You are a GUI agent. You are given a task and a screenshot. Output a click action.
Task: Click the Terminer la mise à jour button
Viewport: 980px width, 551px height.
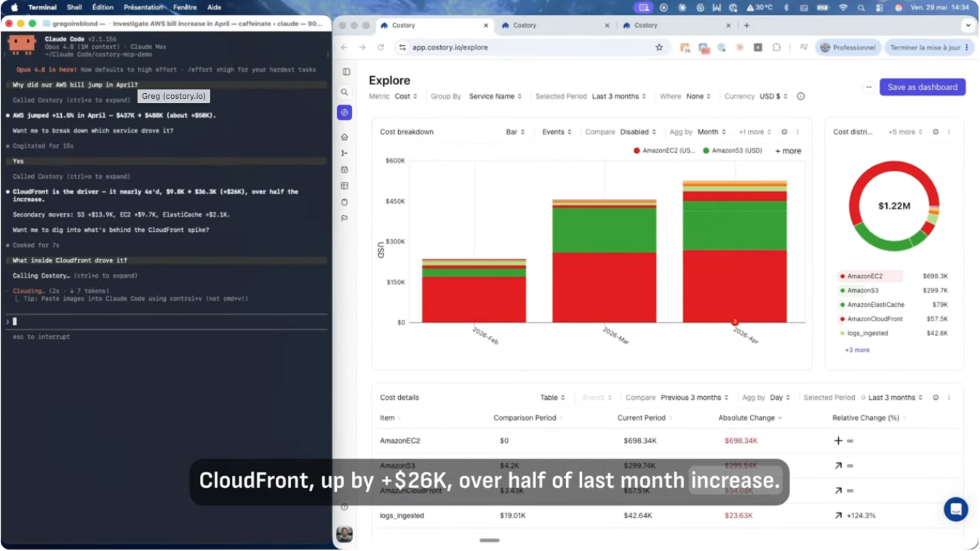click(x=929, y=47)
